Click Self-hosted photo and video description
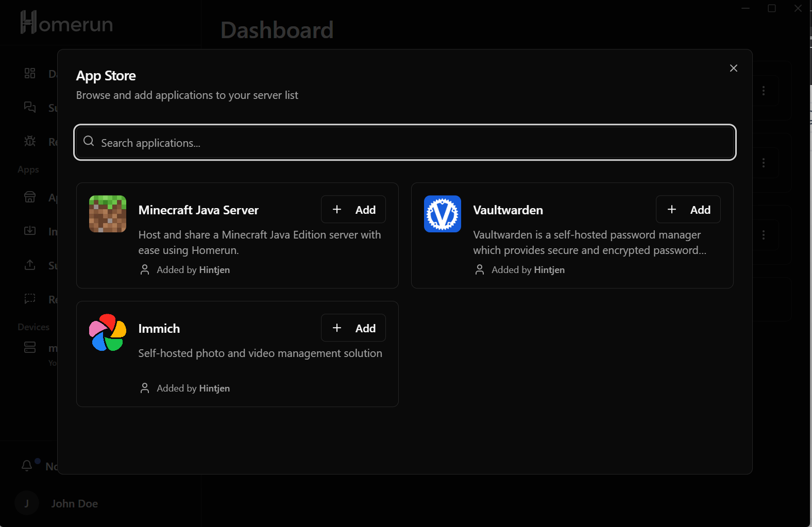 click(260, 353)
